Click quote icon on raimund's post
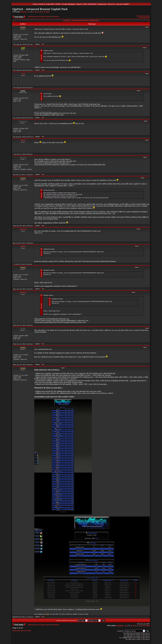162x644 pixels. point(145,157)
